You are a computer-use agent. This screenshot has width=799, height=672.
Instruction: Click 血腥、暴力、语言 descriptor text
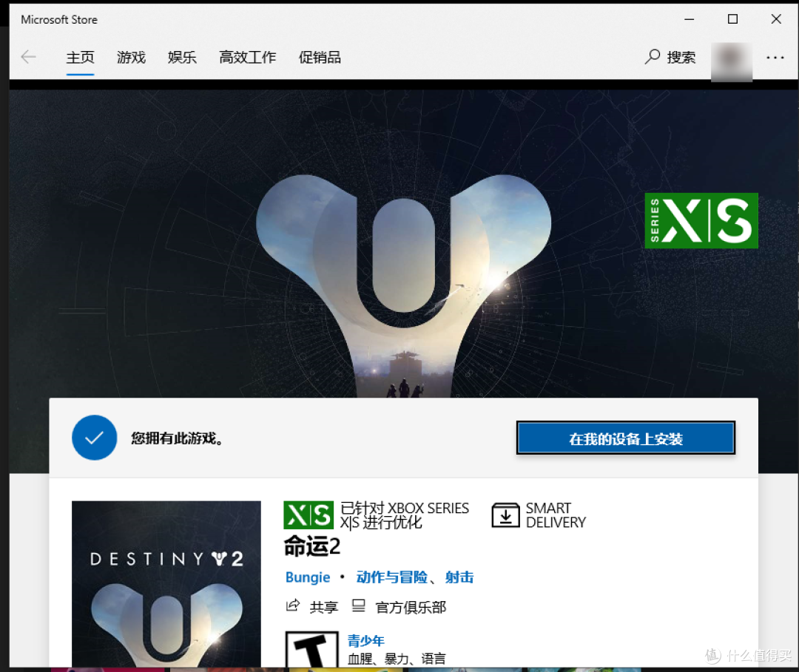coord(397,659)
